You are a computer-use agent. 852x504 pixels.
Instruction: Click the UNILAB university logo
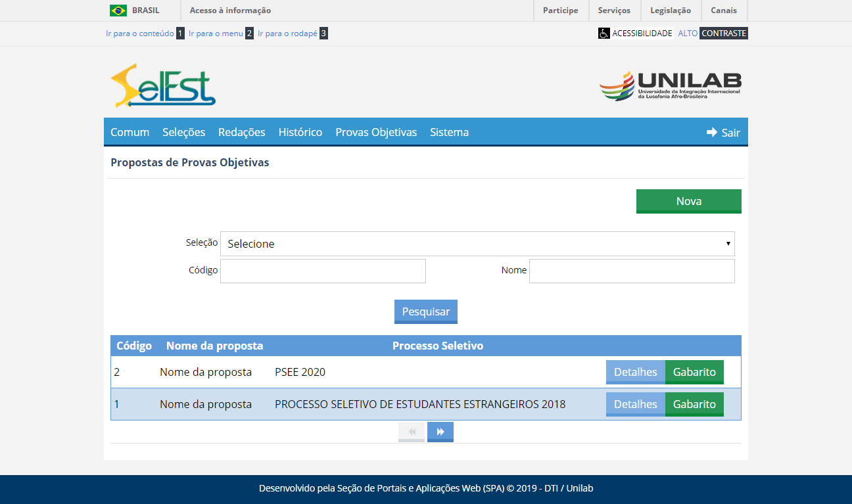pyautogui.click(x=670, y=85)
